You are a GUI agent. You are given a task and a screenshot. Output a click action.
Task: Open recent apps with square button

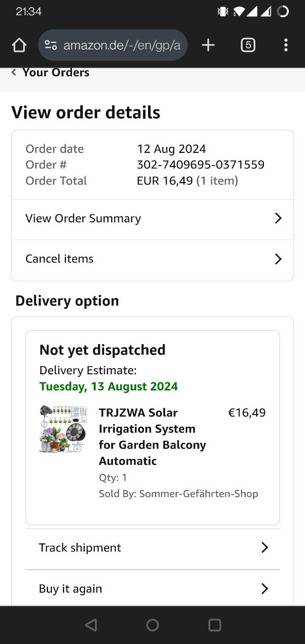point(214,625)
